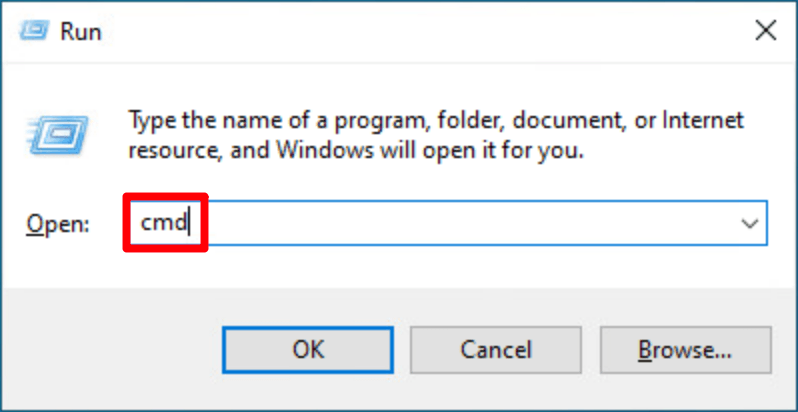Image resolution: width=798 pixels, height=412 pixels.
Task: Click the small Run icon in title bar
Action: click(34, 32)
